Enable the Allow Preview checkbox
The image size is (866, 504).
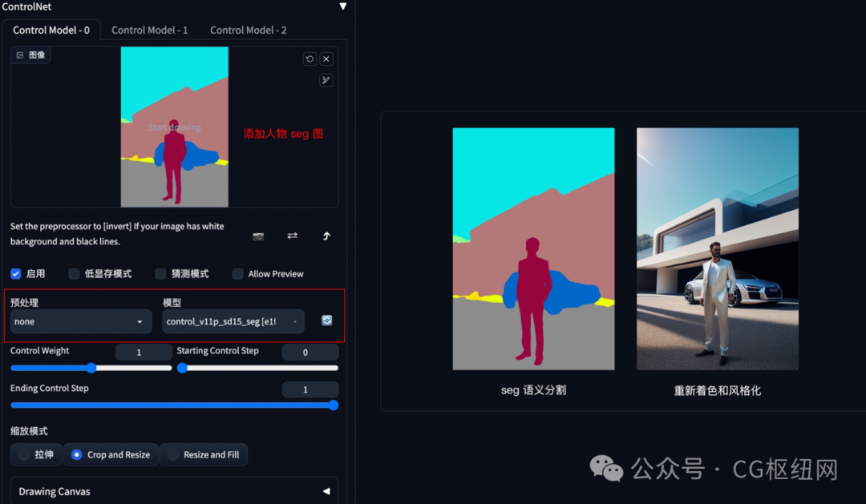238,274
